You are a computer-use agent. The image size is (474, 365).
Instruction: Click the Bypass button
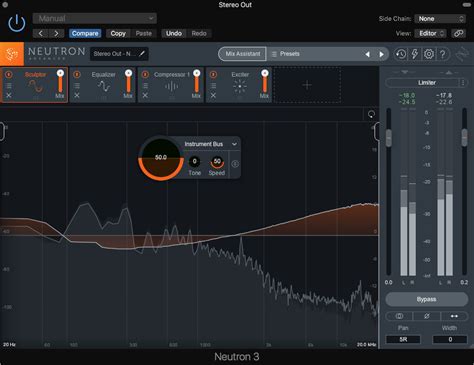point(427,299)
